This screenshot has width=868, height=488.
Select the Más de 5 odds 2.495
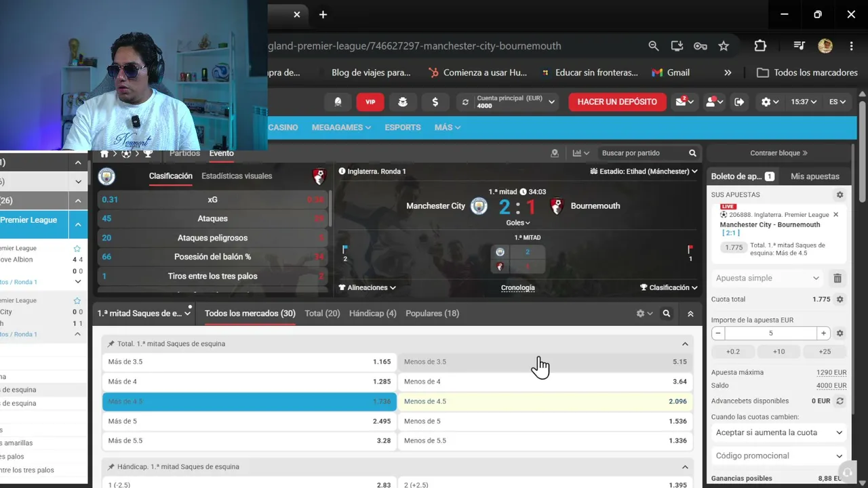tap(250, 421)
